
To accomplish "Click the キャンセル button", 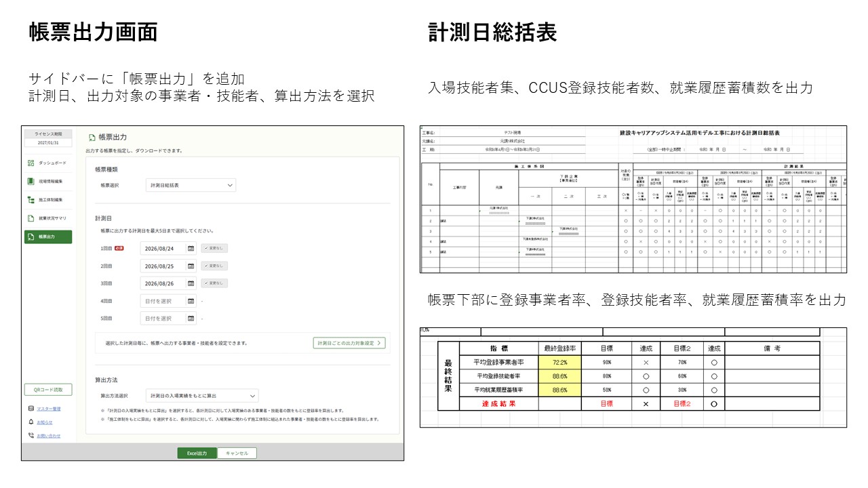I will pos(237,453).
